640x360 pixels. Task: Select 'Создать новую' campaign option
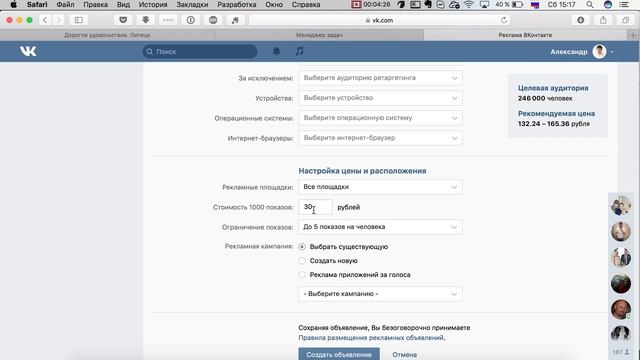tap(302, 260)
